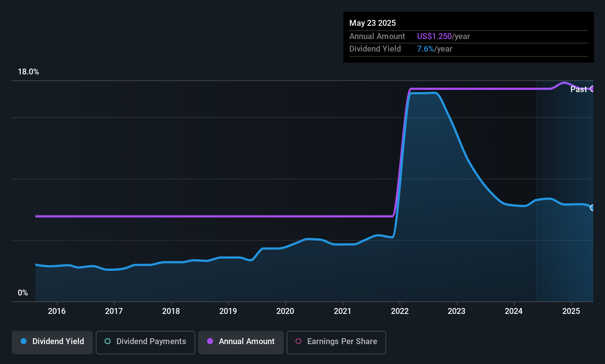Screen dimensions: 605x364
Task: Toggle the Dividend Yield series
Action: pos(52,343)
